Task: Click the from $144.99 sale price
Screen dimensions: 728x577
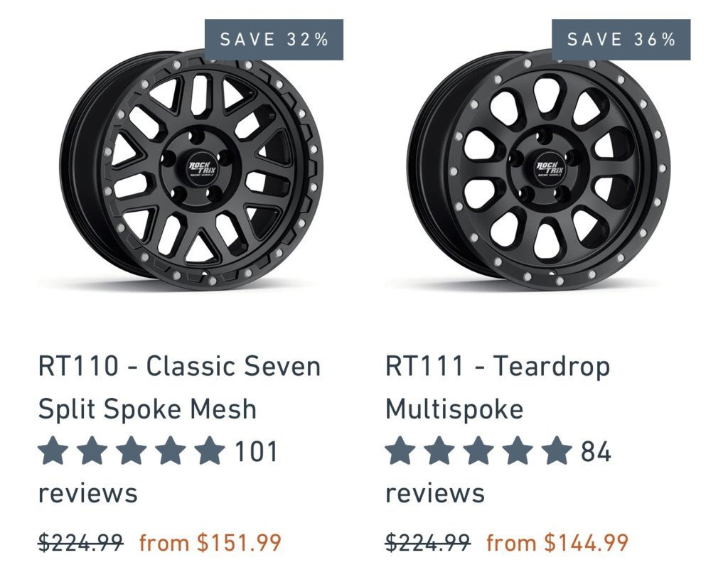Action: (x=557, y=542)
